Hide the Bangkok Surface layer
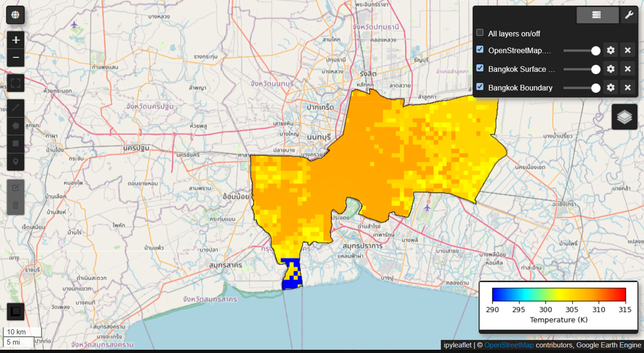This screenshot has width=644, height=353. (x=480, y=68)
